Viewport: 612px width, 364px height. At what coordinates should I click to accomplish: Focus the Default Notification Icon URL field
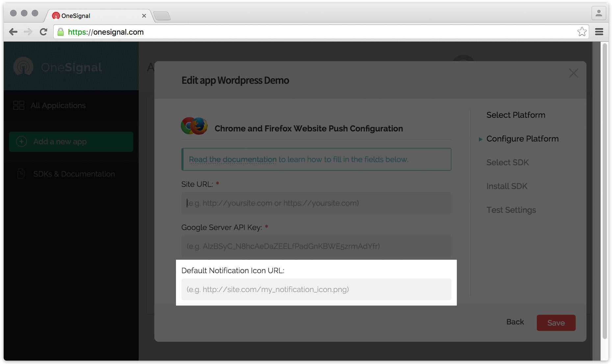tap(316, 289)
